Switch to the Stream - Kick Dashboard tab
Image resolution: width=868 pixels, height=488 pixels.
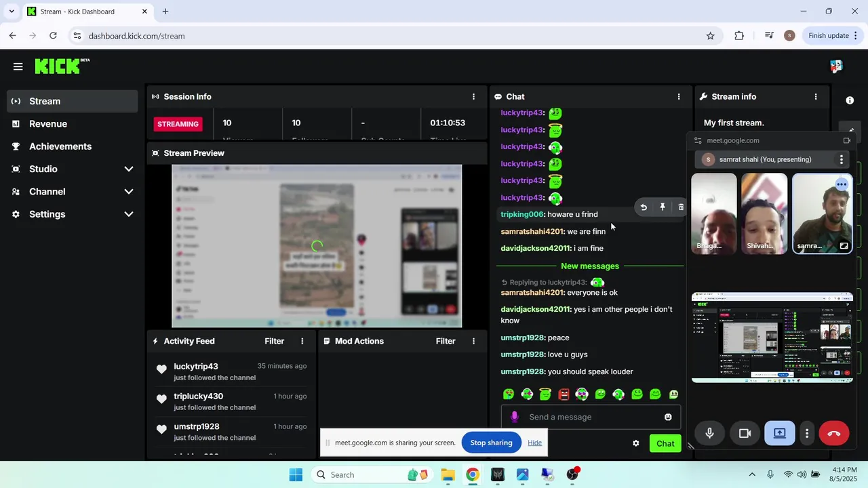[x=87, y=12]
